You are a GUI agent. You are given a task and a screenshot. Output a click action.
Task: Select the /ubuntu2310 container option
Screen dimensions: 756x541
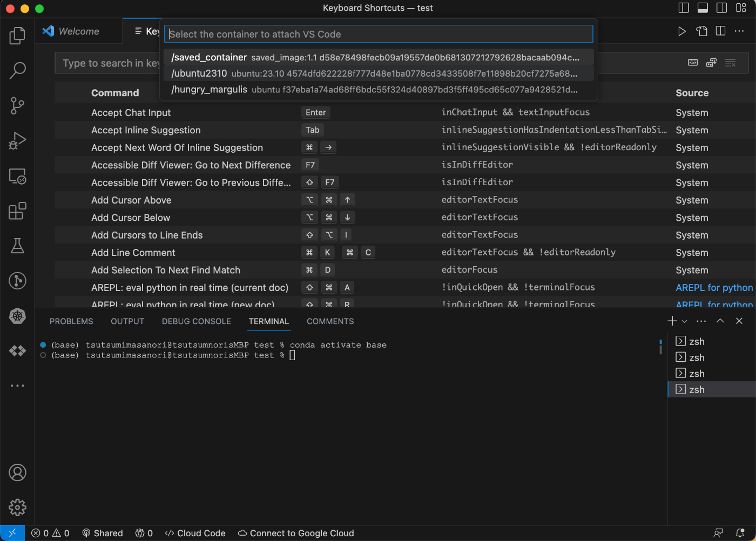click(x=378, y=73)
